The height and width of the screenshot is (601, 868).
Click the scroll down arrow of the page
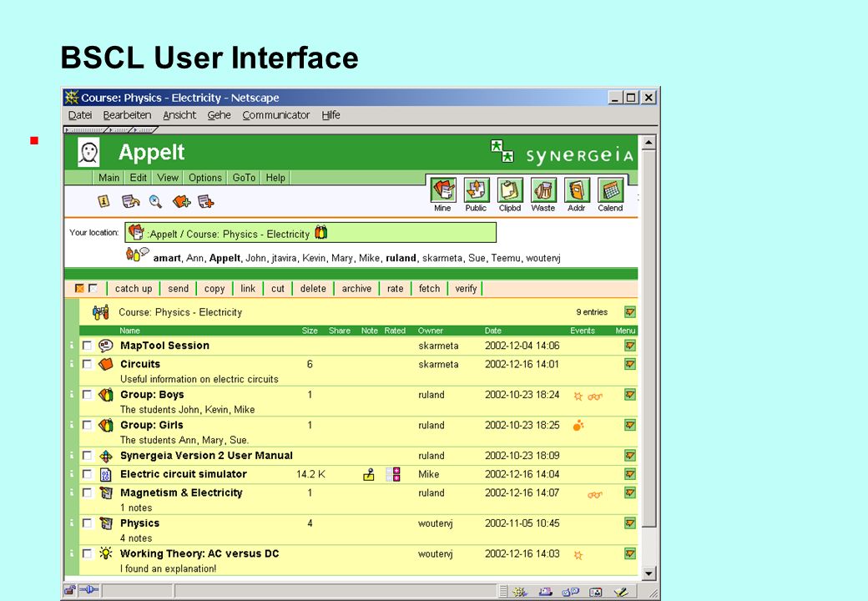pyautogui.click(x=648, y=573)
